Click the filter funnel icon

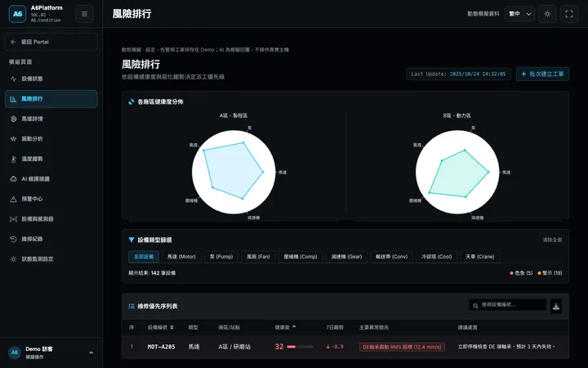[x=131, y=240]
